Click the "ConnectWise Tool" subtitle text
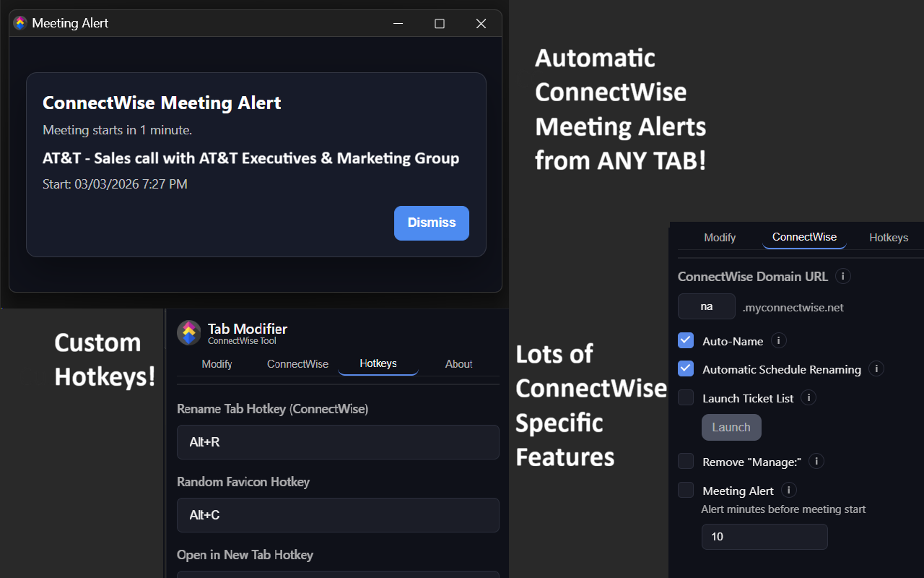The height and width of the screenshot is (578, 924). [x=242, y=341]
